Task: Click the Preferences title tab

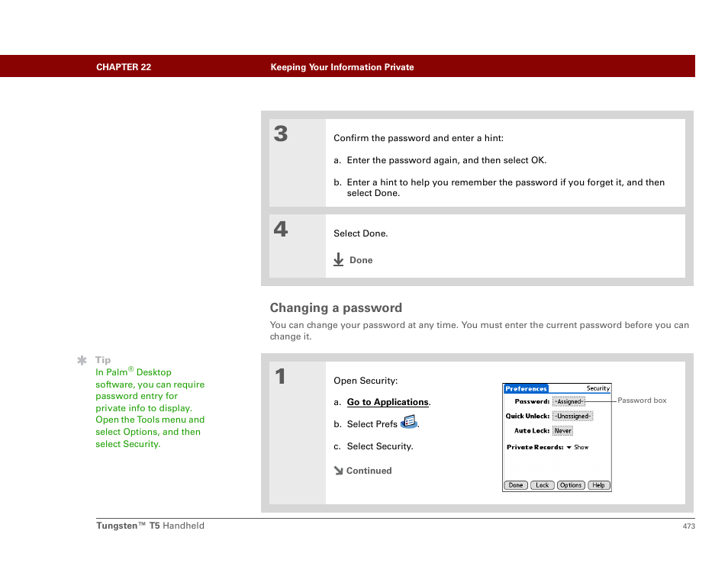Action: click(526, 388)
